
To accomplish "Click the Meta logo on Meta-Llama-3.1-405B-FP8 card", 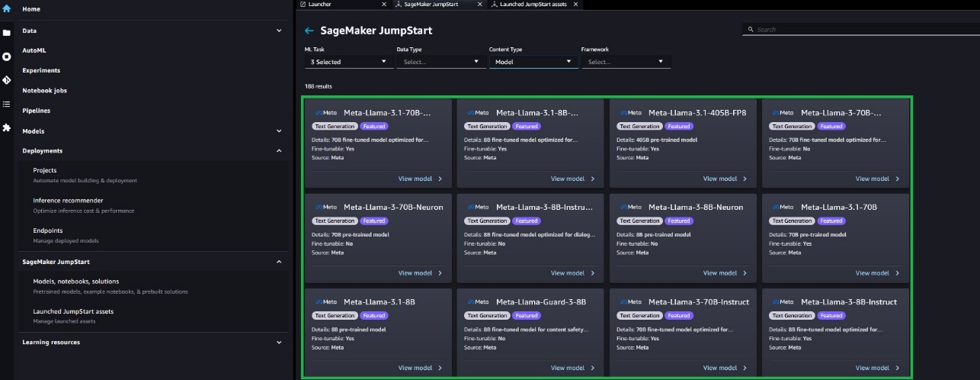I will [630, 113].
